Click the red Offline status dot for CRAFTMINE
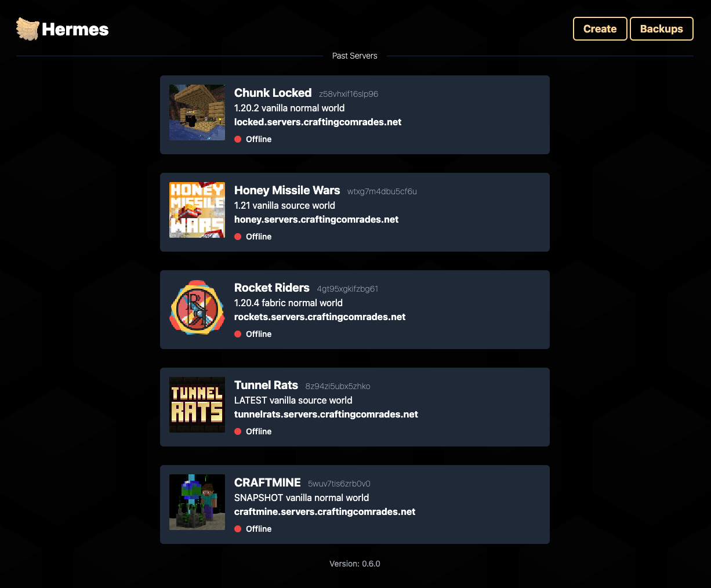This screenshot has width=711, height=588. tap(238, 529)
